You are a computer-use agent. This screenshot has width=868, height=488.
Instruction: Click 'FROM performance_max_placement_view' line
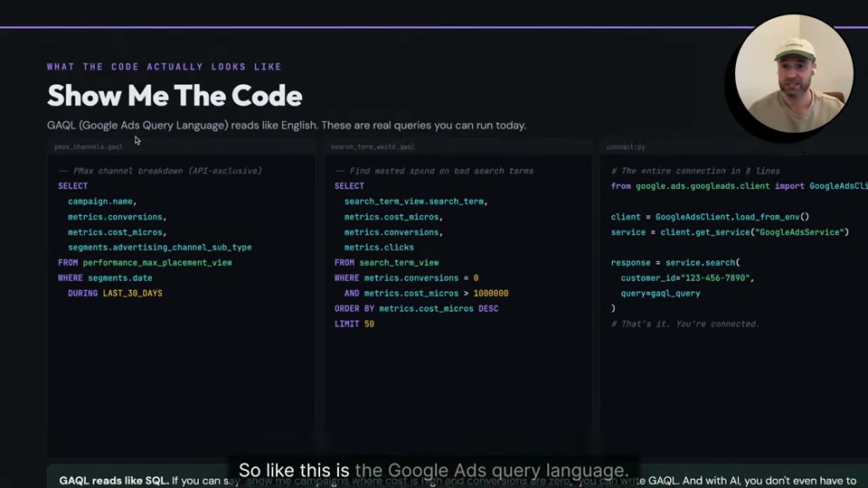tap(145, 263)
